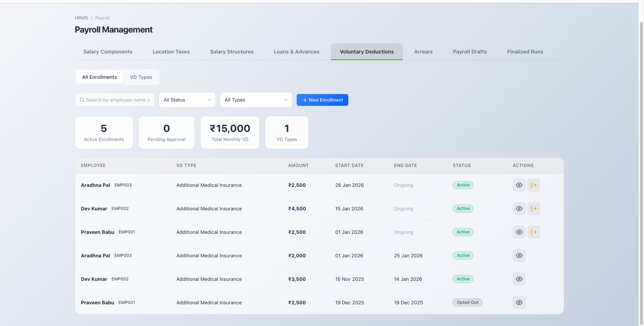Select the Active Enrollments summary card
The image size is (644, 326).
(104, 132)
